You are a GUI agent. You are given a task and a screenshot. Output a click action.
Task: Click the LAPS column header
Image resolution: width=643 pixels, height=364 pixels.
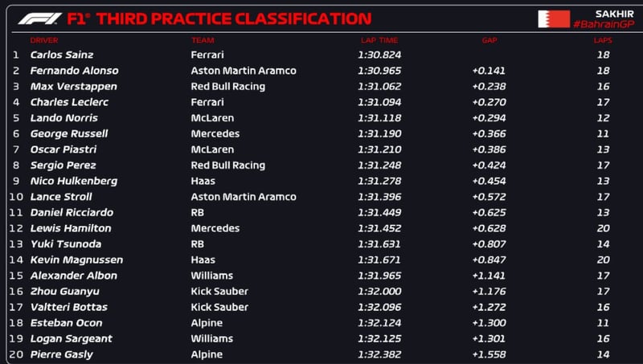click(603, 40)
